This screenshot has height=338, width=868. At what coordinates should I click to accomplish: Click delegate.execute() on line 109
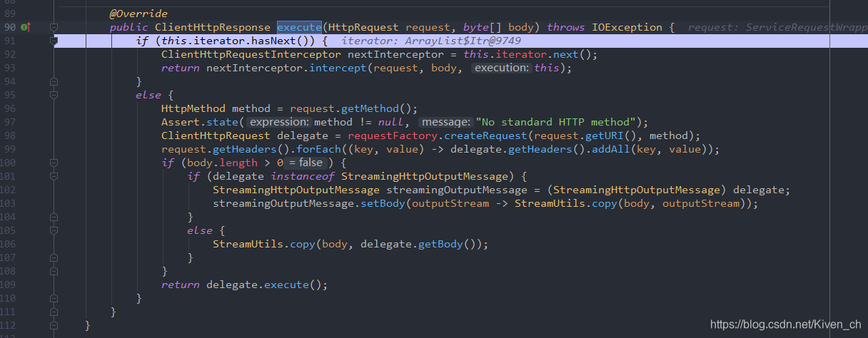click(263, 285)
